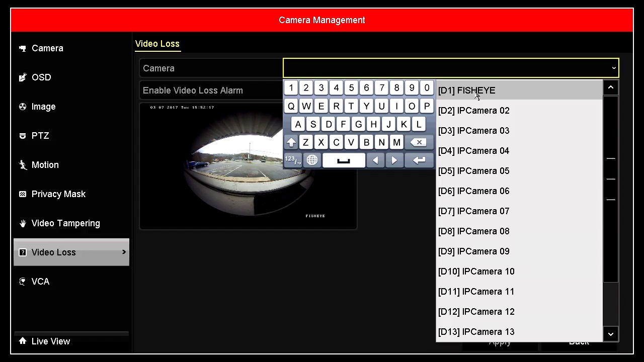644x362 pixels.
Task: Select [D1] FISHEYE from the list
Action: 519,90
